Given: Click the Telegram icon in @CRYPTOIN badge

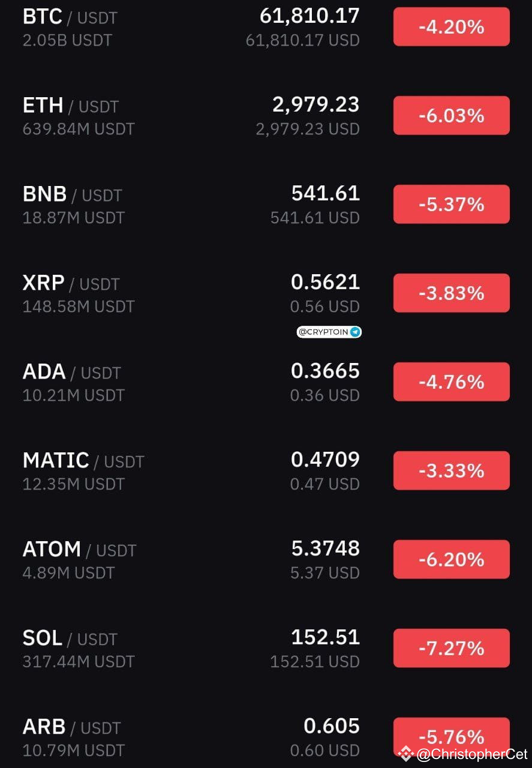Looking at the screenshot, I should [355, 332].
